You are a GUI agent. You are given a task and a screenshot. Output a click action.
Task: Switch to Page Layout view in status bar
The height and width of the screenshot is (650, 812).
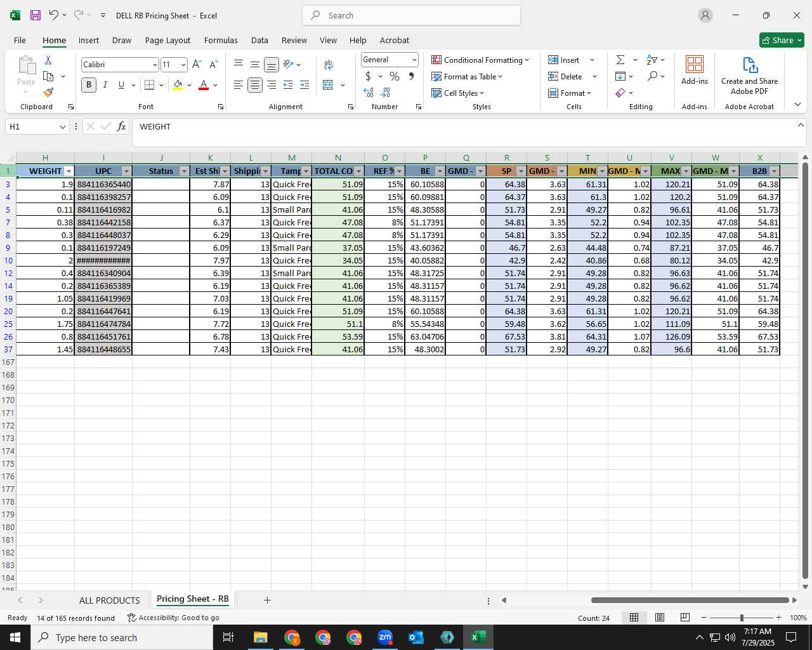[x=660, y=618]
